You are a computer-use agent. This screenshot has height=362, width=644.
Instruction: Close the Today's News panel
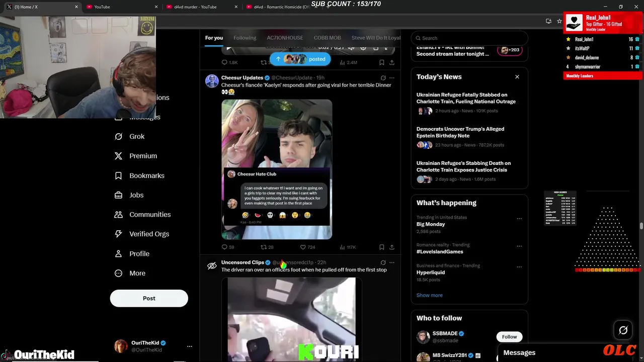517,77
